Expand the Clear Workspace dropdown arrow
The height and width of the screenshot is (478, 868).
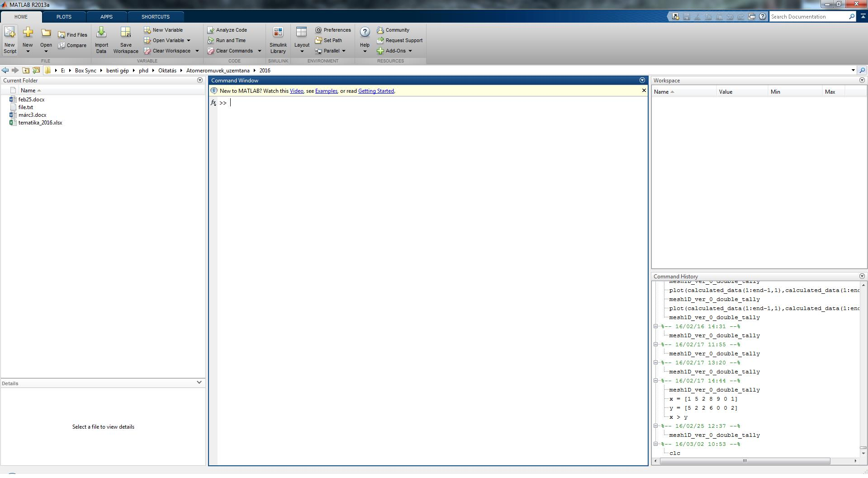197,51
